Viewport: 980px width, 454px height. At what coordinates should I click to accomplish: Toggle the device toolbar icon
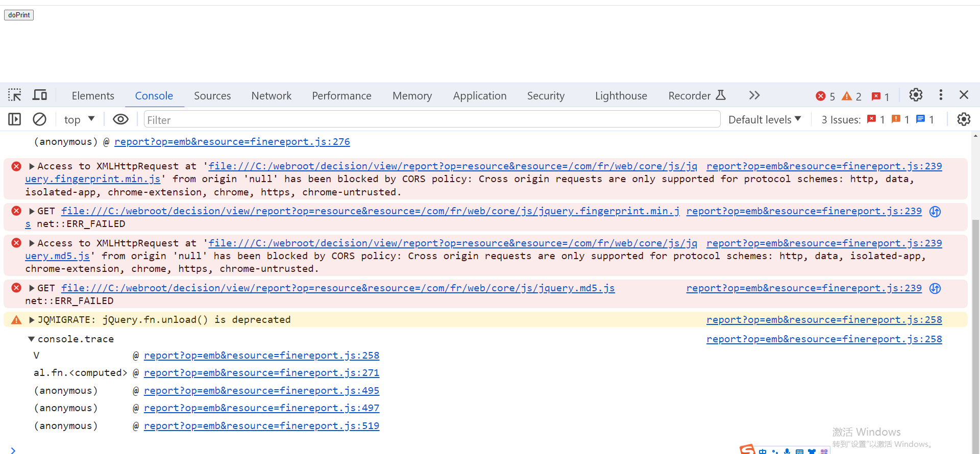click(x=40, y=95)
